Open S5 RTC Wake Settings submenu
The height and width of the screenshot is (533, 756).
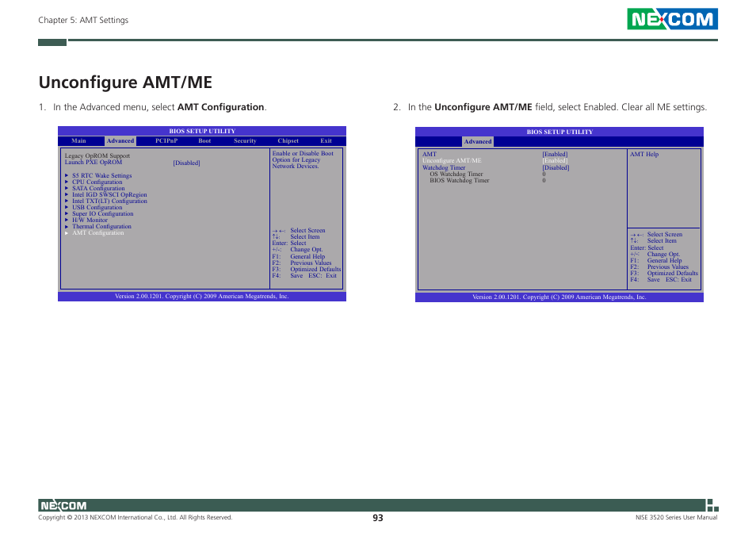coord(101,175)
